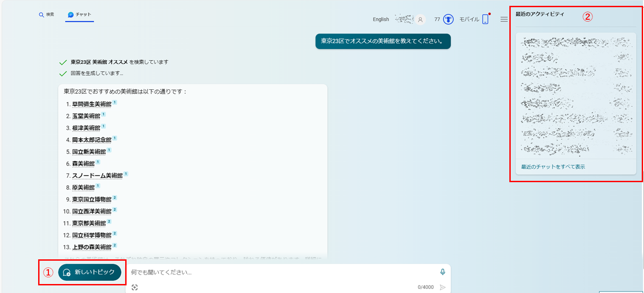
Task: Click the 0/4000 character counter
Action: pos(425,287)
